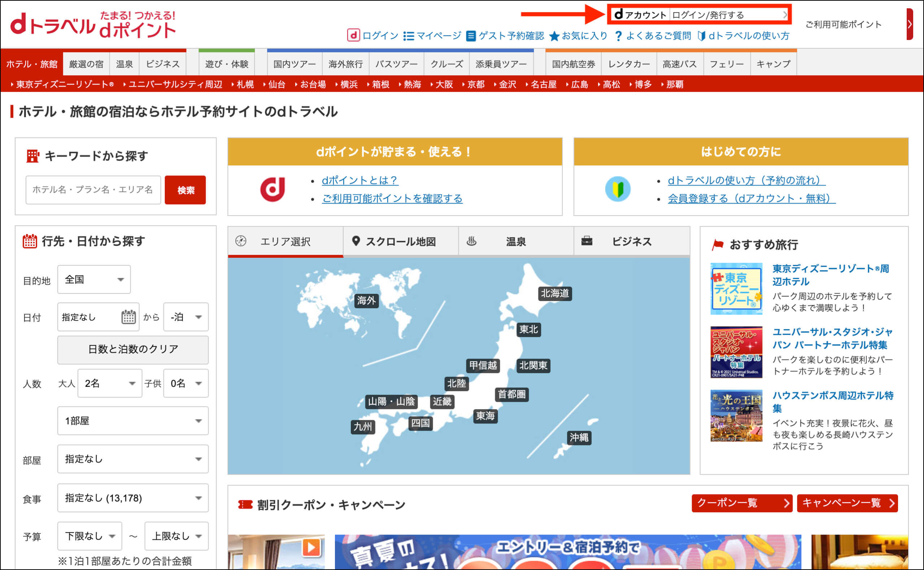Screen dimensions: 924x570
Task: Click the お気に入り star icon
Action: click(554, 36)
